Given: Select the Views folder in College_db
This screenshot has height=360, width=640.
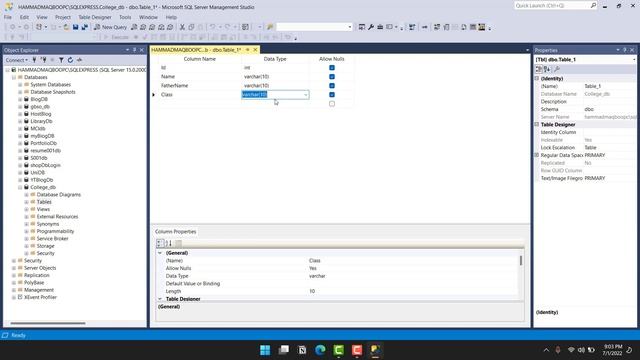Looking at the screenshot, I should pos(43,209).
